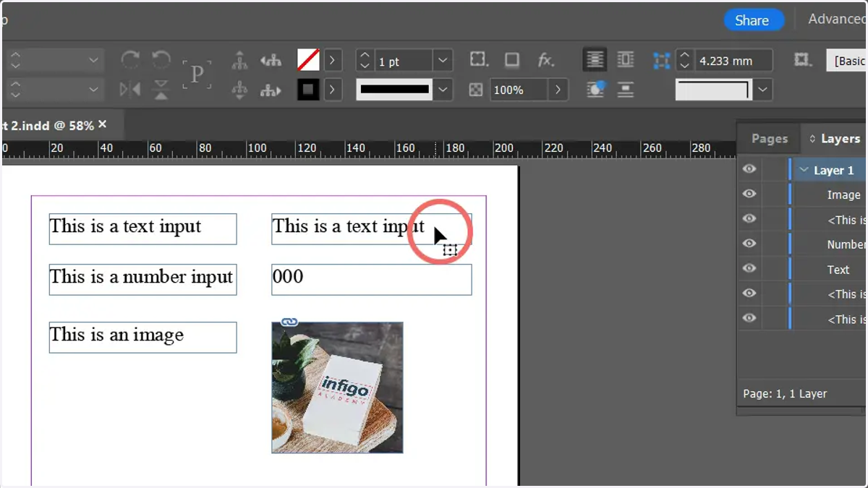Image resolution: width=868 pixels, height=488 pixels.
Task: Open the Advanced workspace switcher
Action: (838, 19)
